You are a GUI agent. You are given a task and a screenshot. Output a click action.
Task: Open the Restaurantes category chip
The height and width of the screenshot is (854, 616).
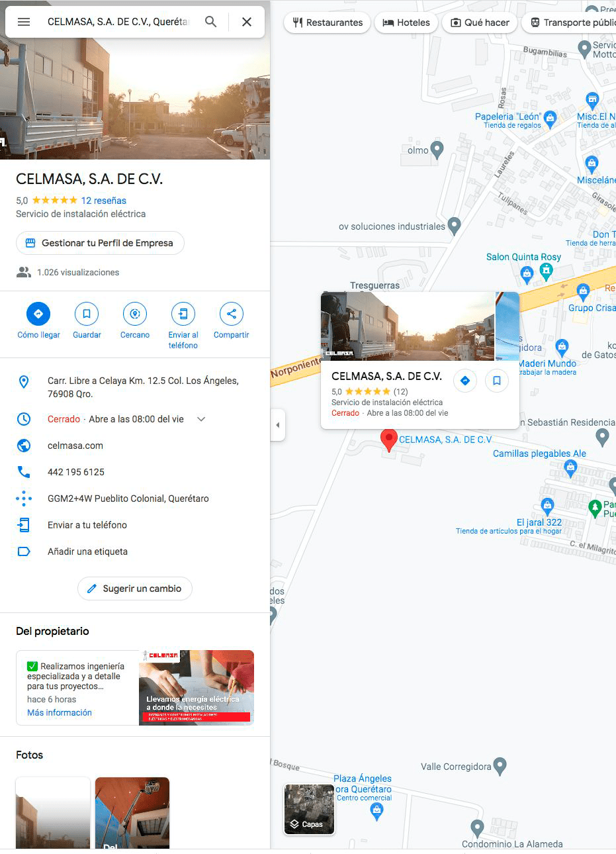point(327,23)
